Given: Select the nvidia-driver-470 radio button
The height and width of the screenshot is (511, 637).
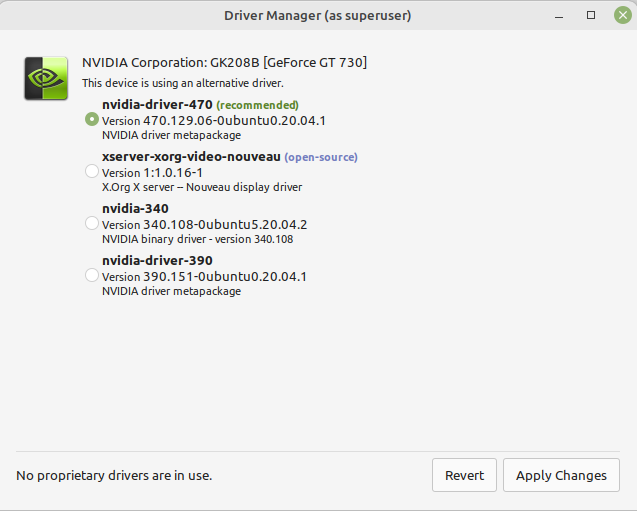Looking at the screenshot, I should (92, 119).
